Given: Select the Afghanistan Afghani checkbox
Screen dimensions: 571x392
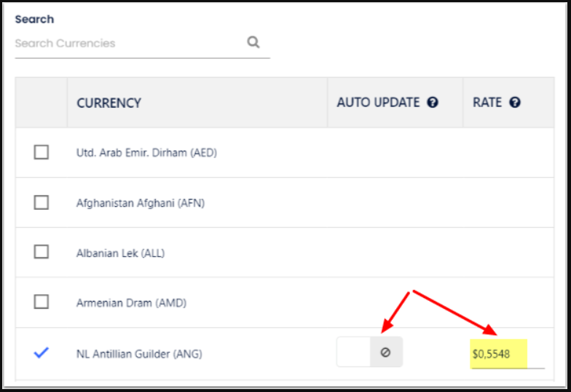Looking at the screenshot, I should tap(42, 203).
